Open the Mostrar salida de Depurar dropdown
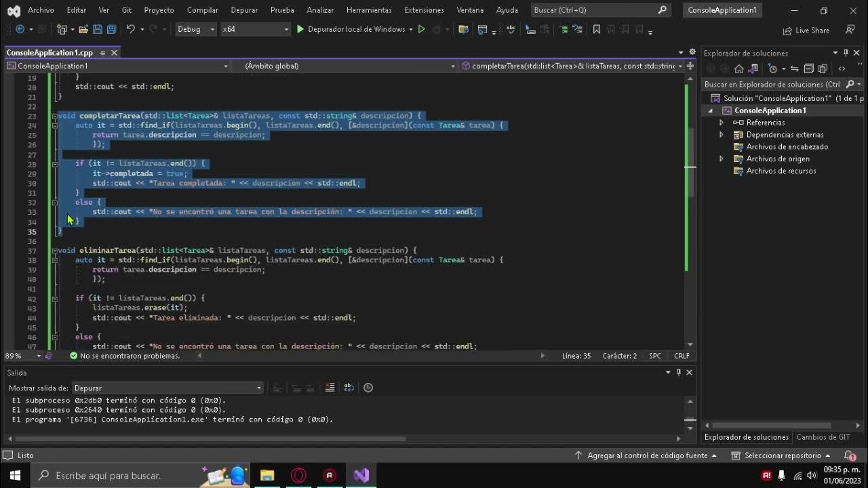The image size is (868, 488). click(x=167, y=388)
